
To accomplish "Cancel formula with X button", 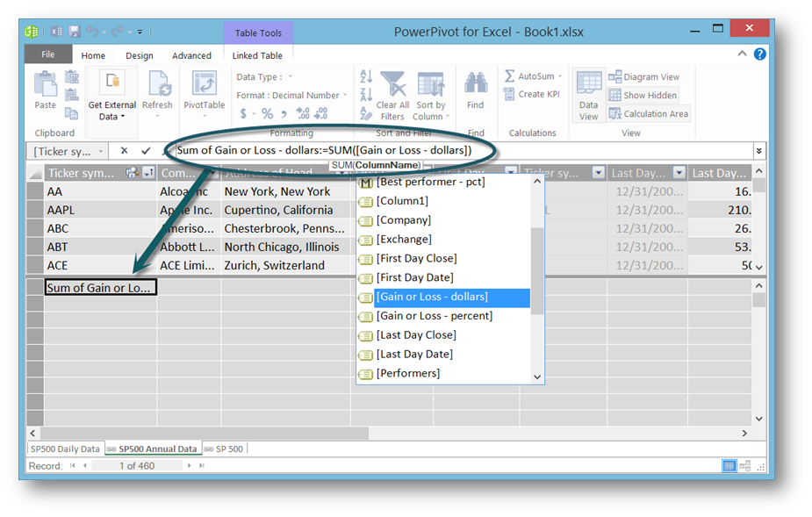I will click(124, 151).
